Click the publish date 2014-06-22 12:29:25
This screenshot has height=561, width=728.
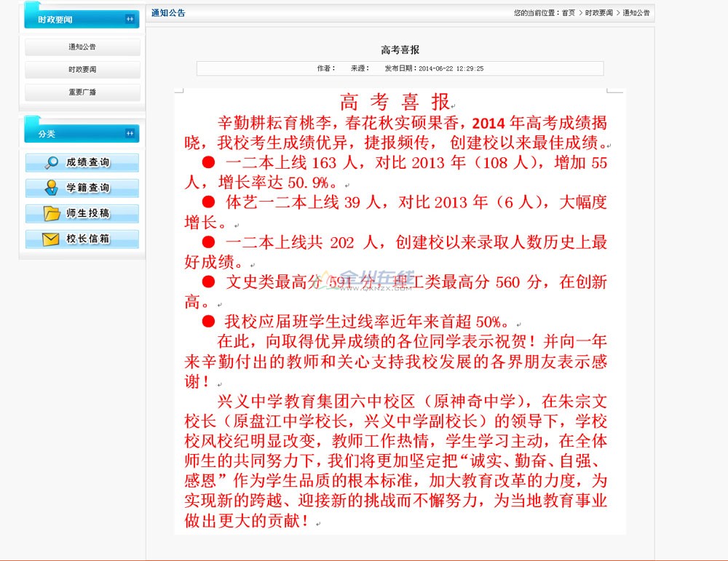451,68
